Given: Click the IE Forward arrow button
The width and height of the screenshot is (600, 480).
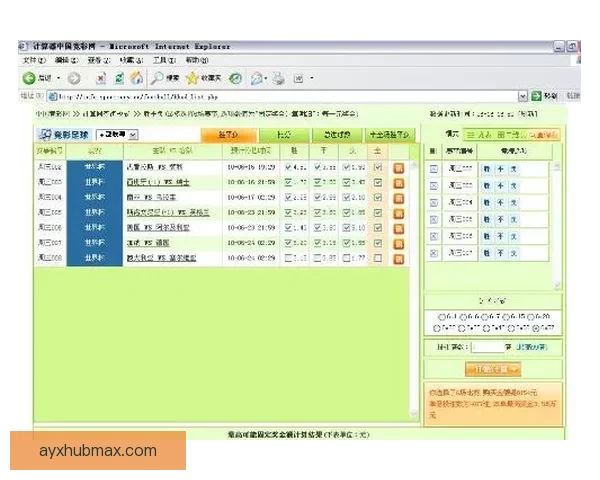Looking at the screenshot, I should click(74, 78).
